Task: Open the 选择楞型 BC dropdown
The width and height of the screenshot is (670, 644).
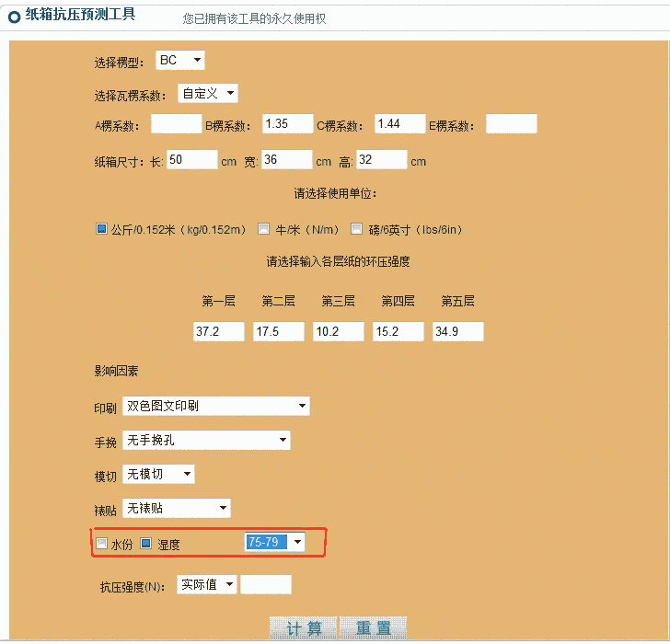Action: click(180, 61)
